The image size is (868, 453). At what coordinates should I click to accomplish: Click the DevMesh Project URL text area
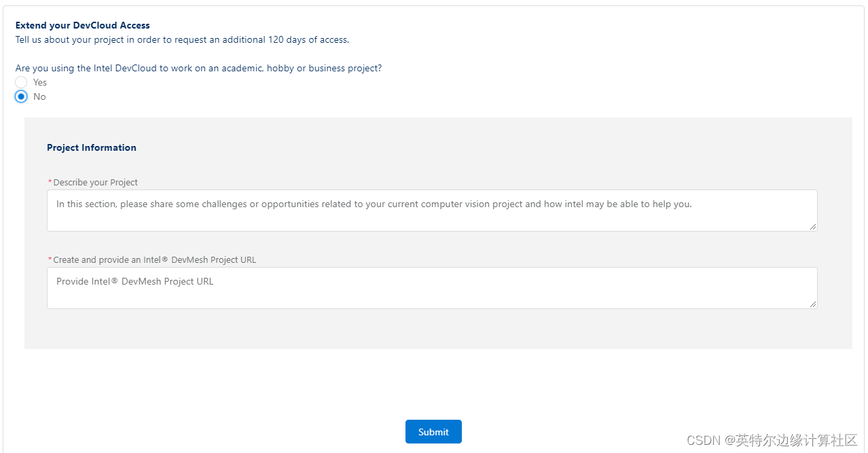click(432, 288)
